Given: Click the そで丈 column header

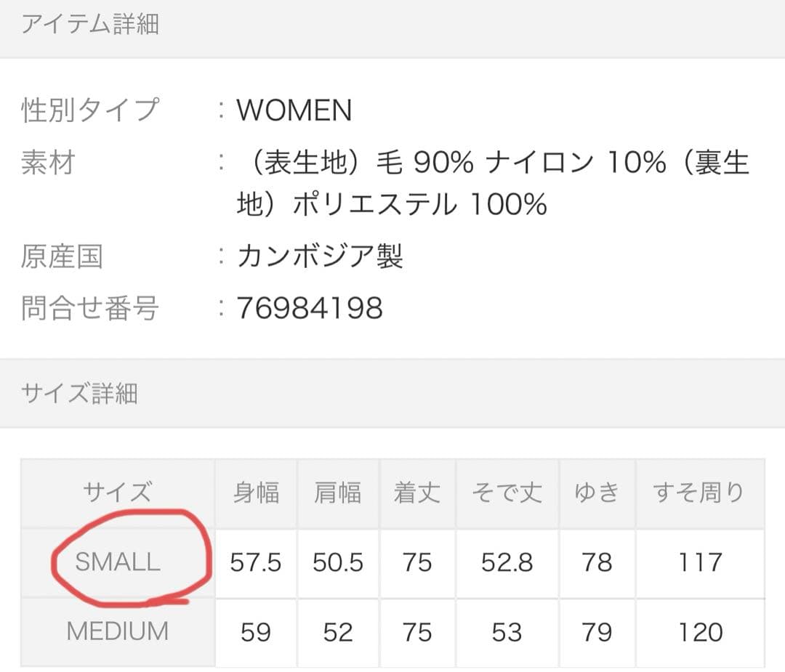Looking at the screenshot, I should [507, 493].
